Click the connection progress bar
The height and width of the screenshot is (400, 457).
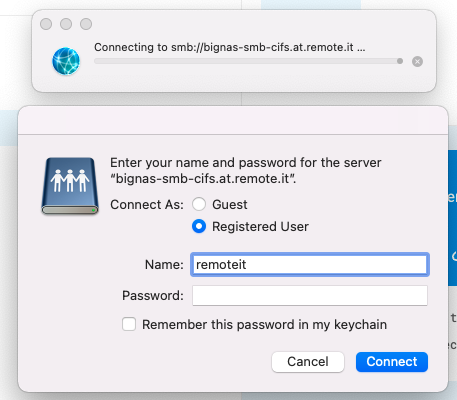[249, 61]
